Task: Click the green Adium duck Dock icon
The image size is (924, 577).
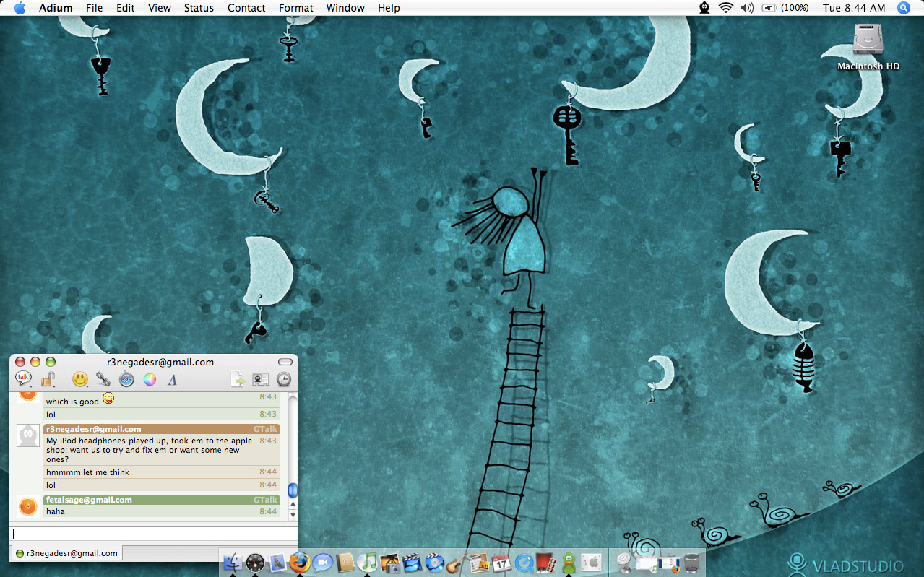Action: point(569,563)
